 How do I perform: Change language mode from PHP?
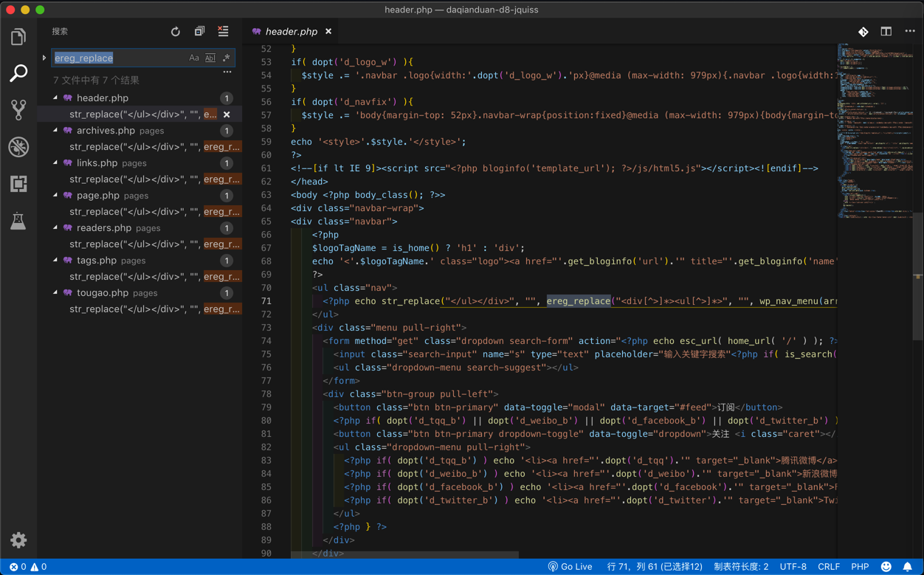[x=860, y=566]
